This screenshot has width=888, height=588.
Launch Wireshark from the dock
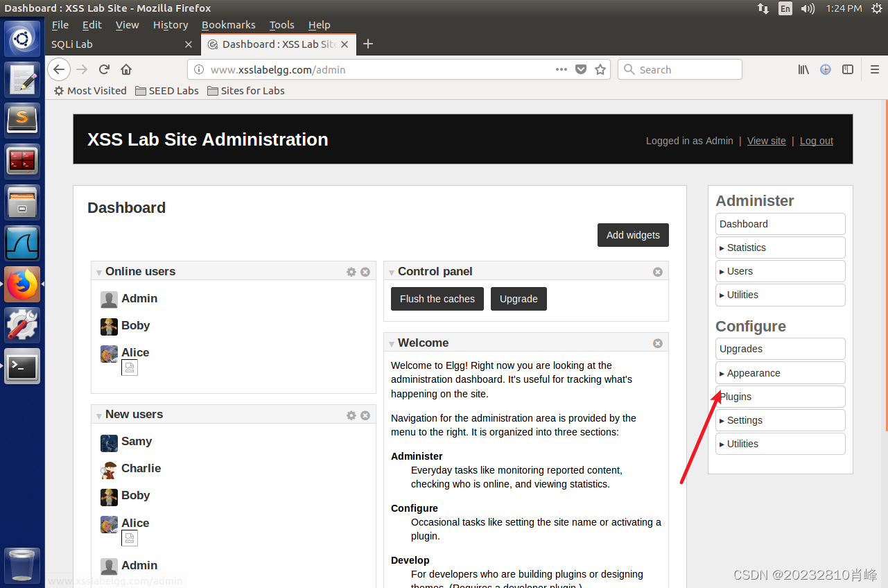(22, 243)
